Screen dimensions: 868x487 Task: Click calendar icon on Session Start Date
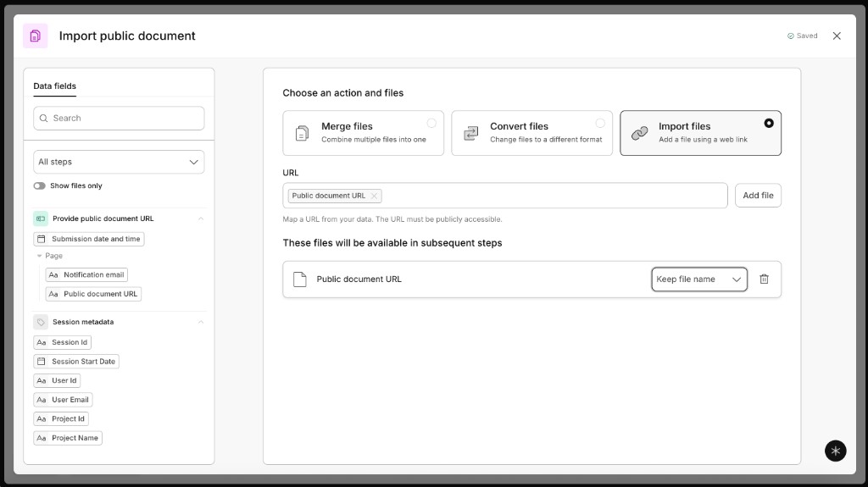coord(41,362)
